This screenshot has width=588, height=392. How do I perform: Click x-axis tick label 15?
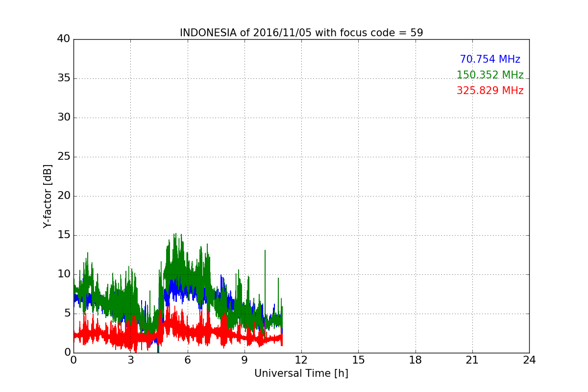(x=358, y=360)
